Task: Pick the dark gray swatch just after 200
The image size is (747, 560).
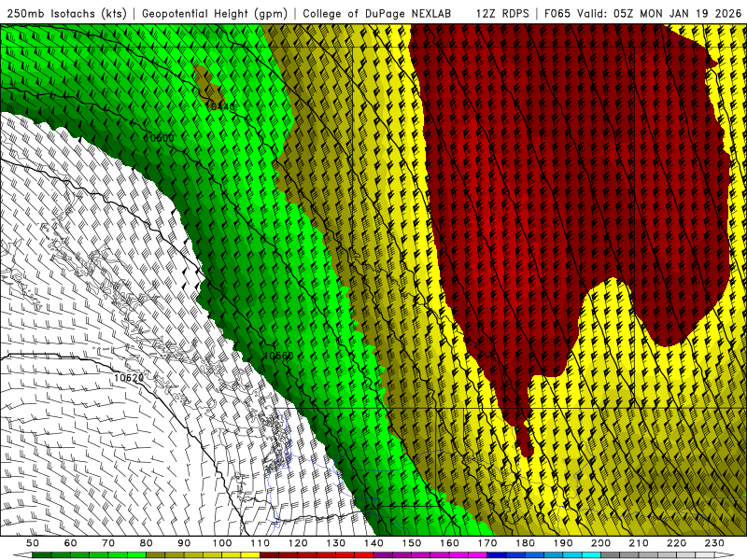Action: [x=611, y=555]
